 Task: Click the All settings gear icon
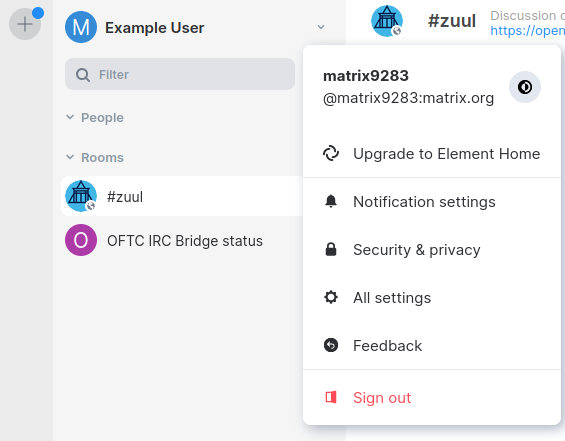pos(331,297)
